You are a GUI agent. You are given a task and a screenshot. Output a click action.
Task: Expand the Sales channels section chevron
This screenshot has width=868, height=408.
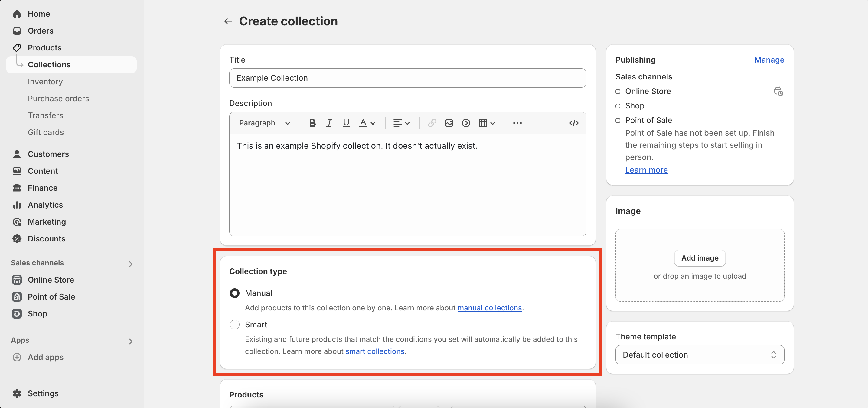coord(131,264)
